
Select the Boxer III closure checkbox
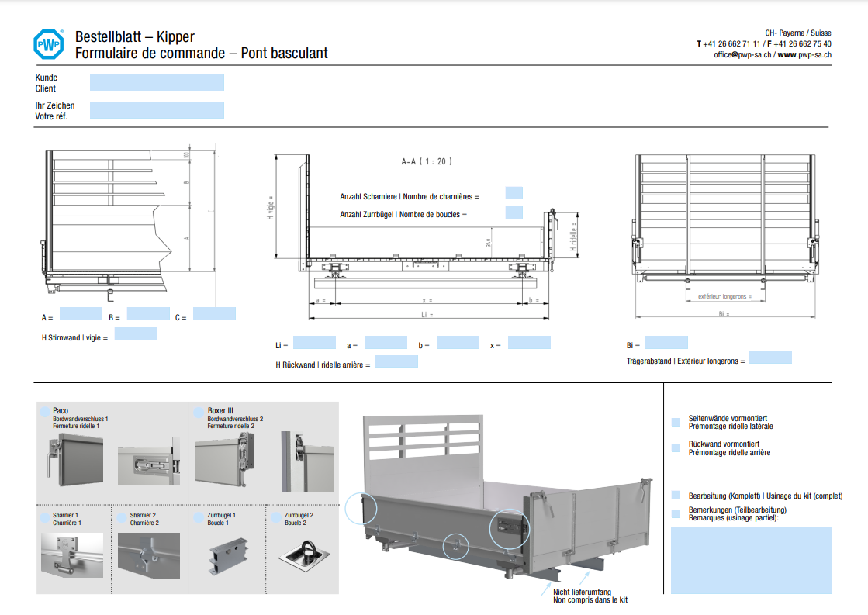pos(199,410)
